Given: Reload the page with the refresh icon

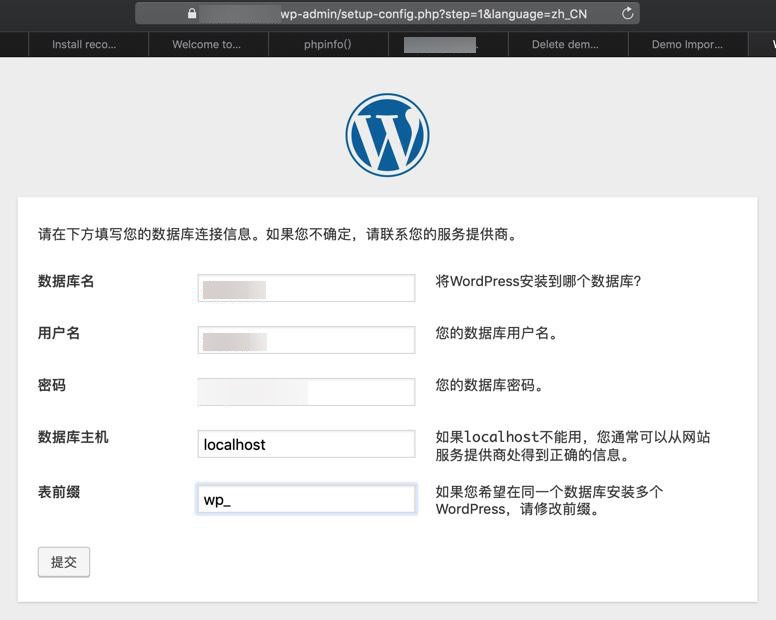Looking at the screenshot, I should tap(628, 14).
